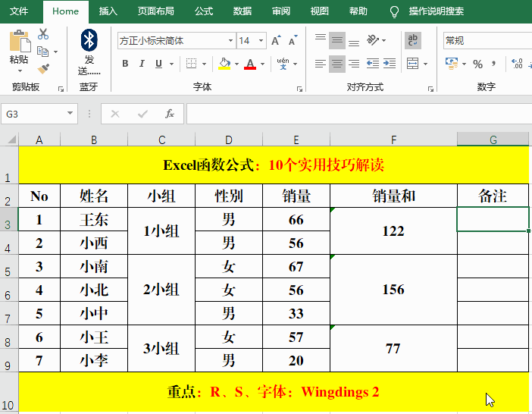Expand font color dropdown arrow
This screenshot has height=414, width=532.
coord(262,64)
